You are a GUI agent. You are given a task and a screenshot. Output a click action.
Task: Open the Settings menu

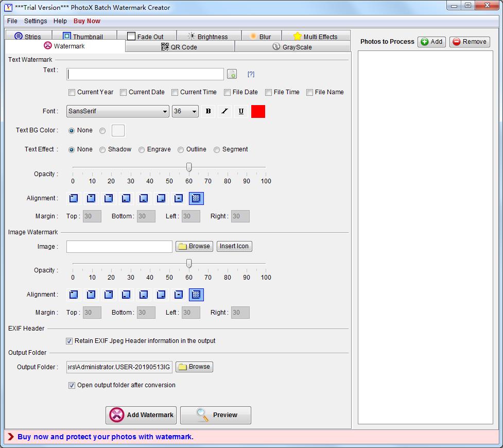point(36,21)
